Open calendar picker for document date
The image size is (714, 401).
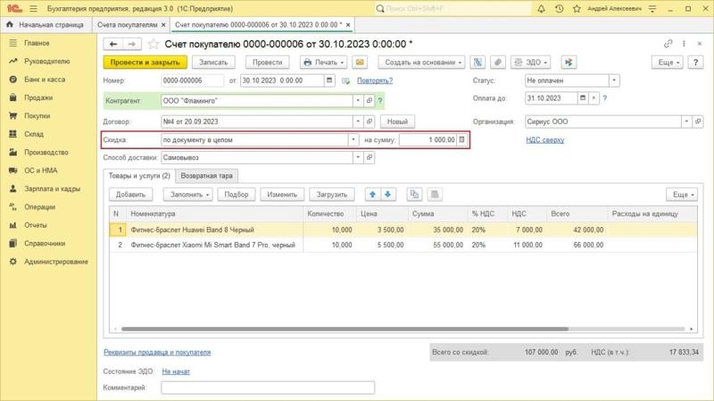coord(329,81)
